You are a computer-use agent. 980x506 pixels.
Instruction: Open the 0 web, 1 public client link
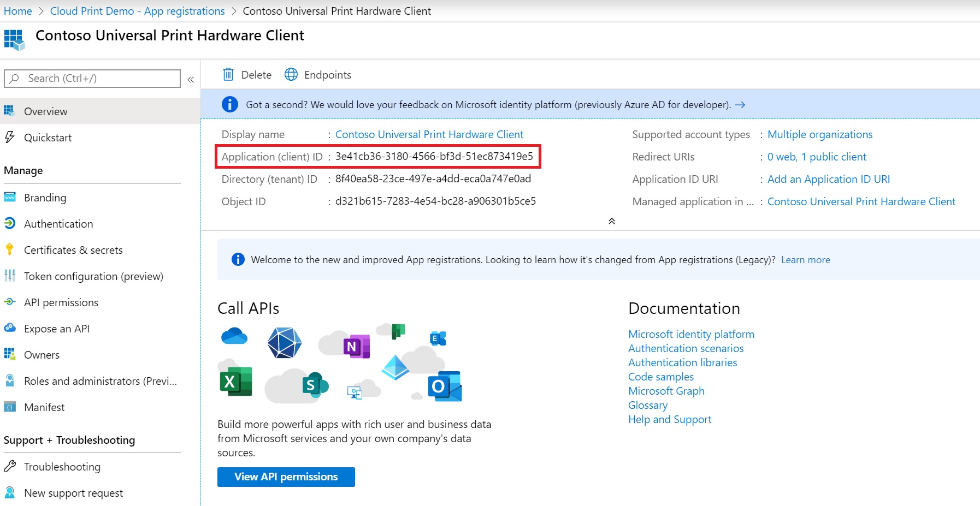[x=817, y=157]
